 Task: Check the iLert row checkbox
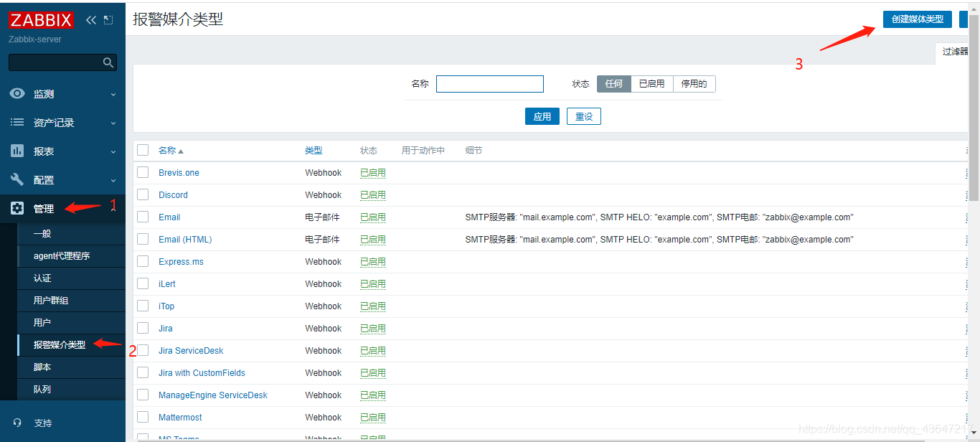[143, 283]
